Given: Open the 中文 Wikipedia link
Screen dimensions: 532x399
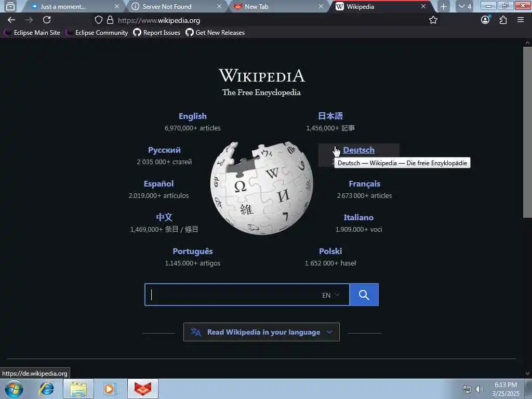Looking at the screenshot, I should click(164, 217).
